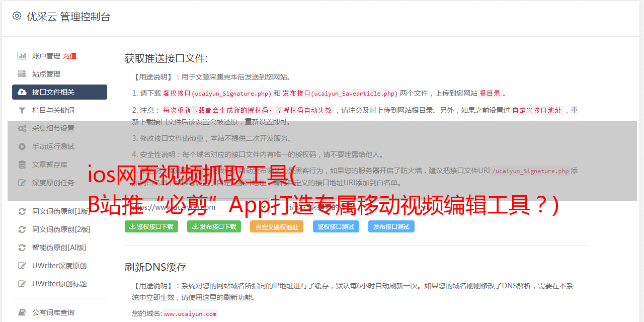Click the 鉴权接口(ucaiyun_Signature.php) code text
Viewport: 644px width, 322px height.
click(217, 94)
